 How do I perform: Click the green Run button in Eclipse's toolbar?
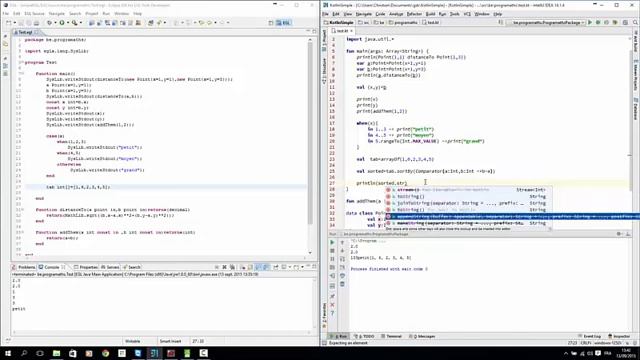(x=62, y=23)
